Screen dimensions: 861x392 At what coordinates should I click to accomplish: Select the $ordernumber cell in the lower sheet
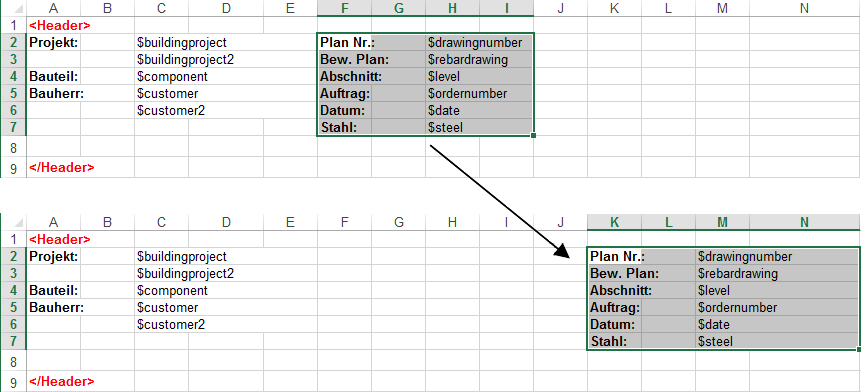(x=776, y=307)
